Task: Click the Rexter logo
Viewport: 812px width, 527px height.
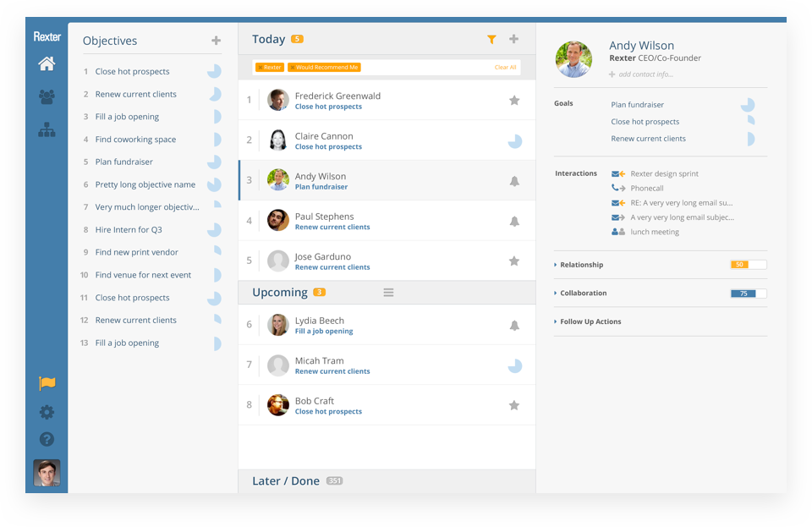Action: 47,36
